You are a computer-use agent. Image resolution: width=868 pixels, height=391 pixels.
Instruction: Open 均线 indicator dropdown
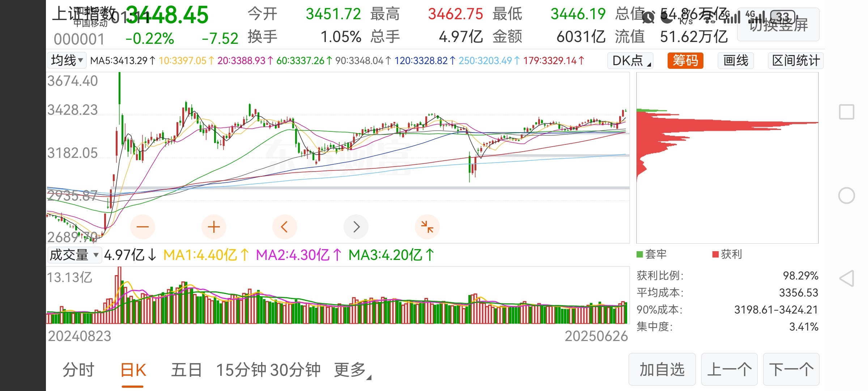point(67,60)
